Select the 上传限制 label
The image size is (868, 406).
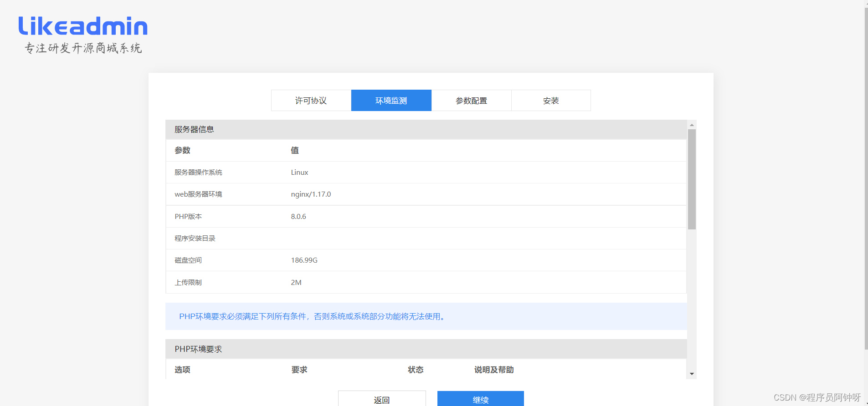pos(188,282)
